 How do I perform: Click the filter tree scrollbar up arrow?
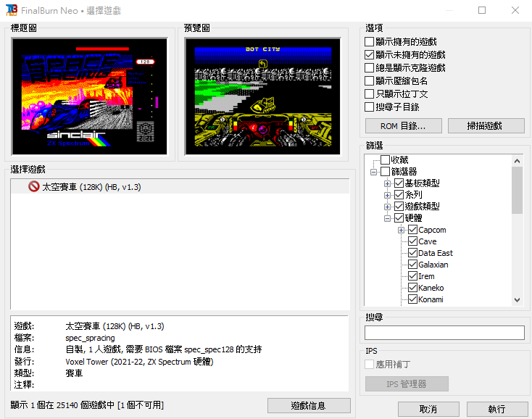517,161
